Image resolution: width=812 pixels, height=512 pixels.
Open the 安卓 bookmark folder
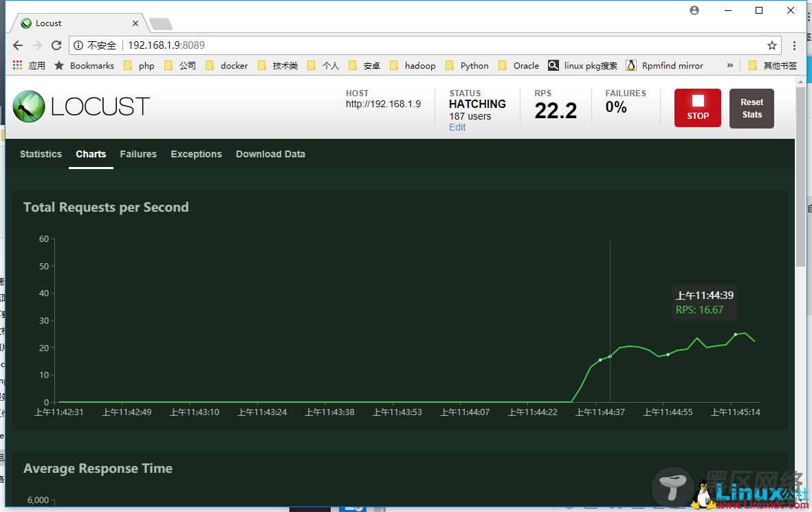point(364,65)
